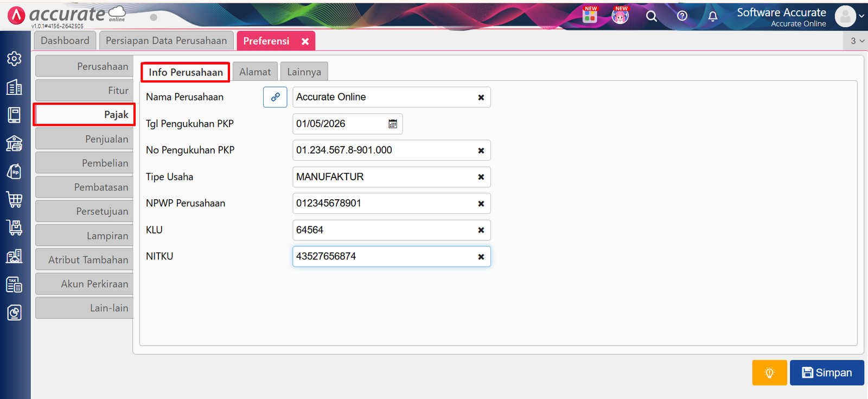Clear the KLU field

tap(481, 231)
